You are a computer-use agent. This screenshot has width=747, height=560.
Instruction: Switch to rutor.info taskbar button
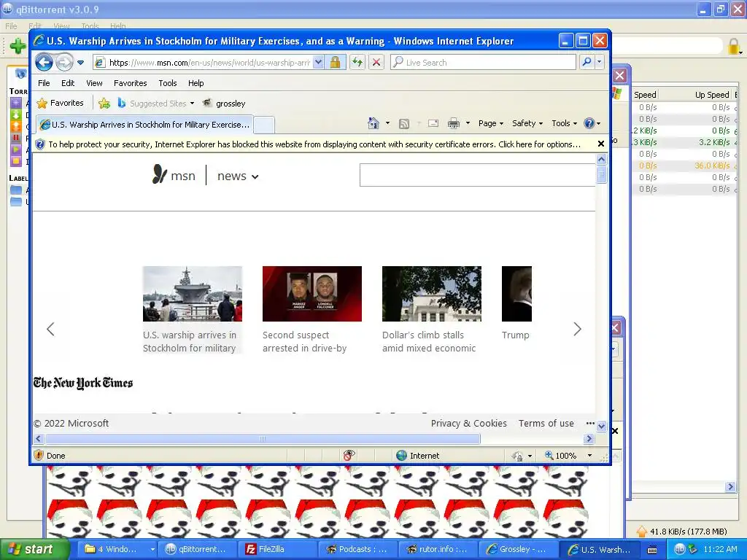437,549
